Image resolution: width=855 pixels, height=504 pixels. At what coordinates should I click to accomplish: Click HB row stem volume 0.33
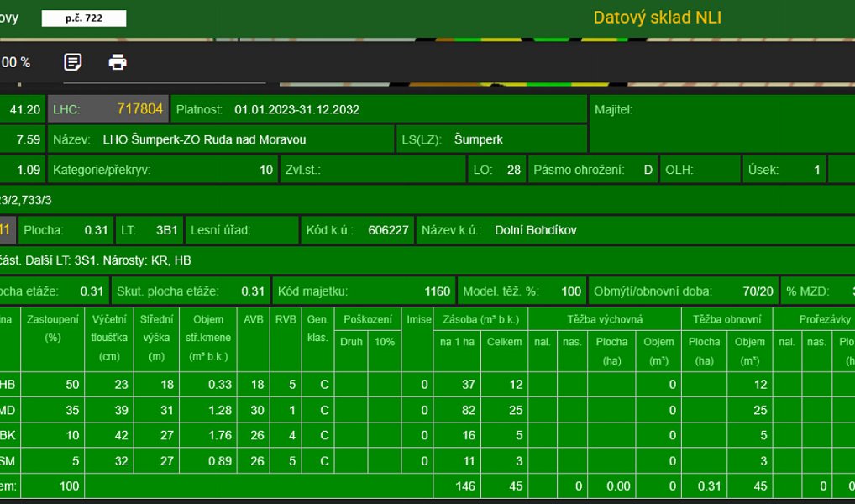(220, 385)
